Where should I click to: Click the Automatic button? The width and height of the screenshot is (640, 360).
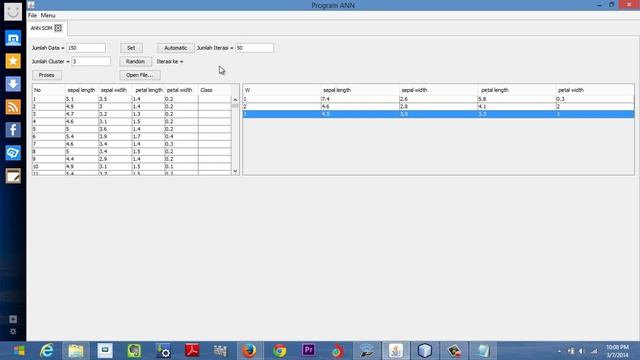tap(176, 48)
